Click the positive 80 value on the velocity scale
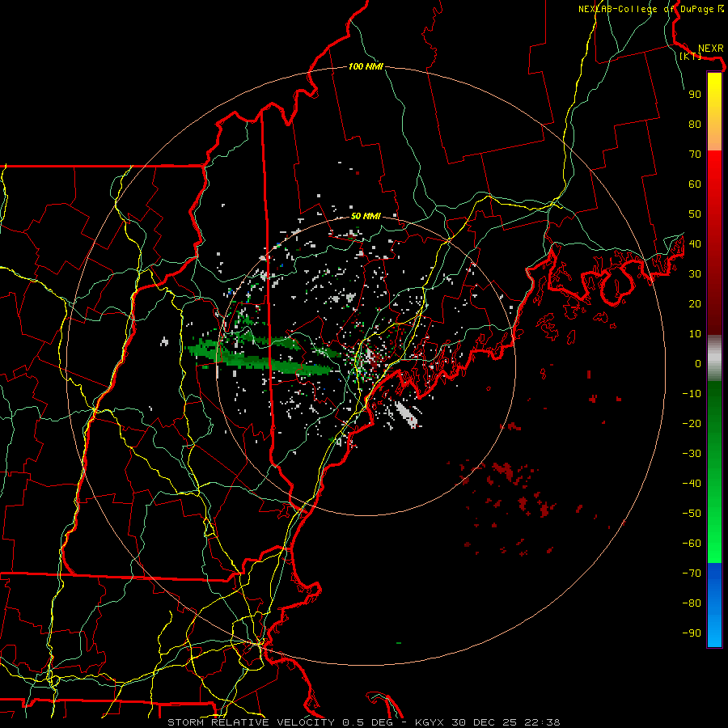Viewport: 728px width, 728px height. pos(695,125)
